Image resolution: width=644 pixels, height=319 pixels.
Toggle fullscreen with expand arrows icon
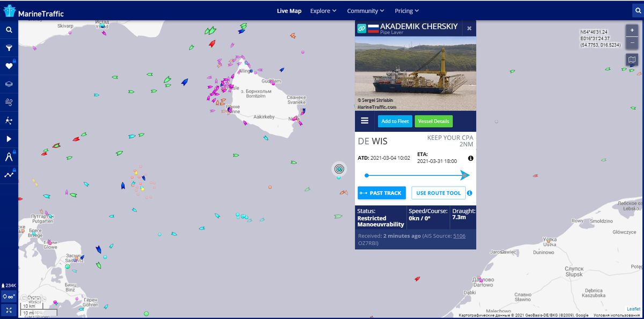[x=9, y=310]
